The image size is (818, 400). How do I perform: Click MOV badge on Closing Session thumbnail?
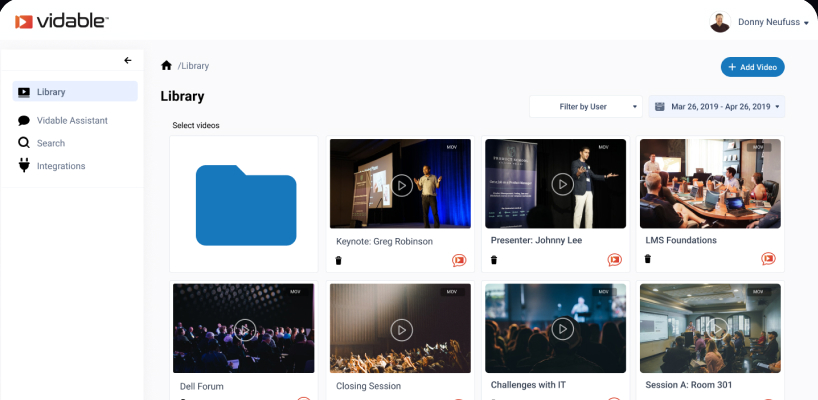click(x=452, y=292)
